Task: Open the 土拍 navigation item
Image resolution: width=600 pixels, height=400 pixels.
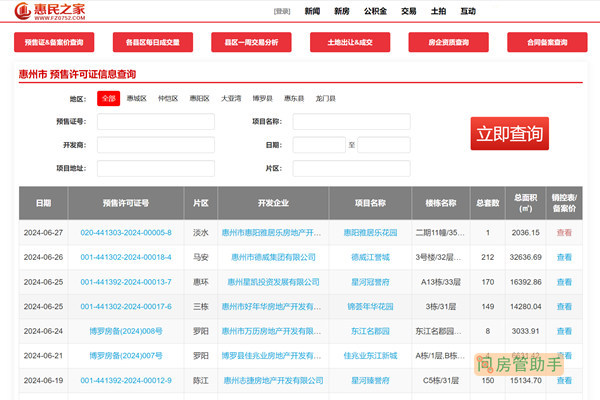Action: click(x=439, y=11)
